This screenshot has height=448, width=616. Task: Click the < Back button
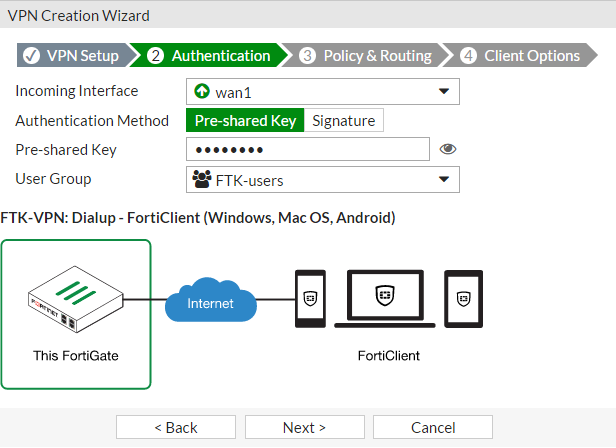click(x=176, y=427)
